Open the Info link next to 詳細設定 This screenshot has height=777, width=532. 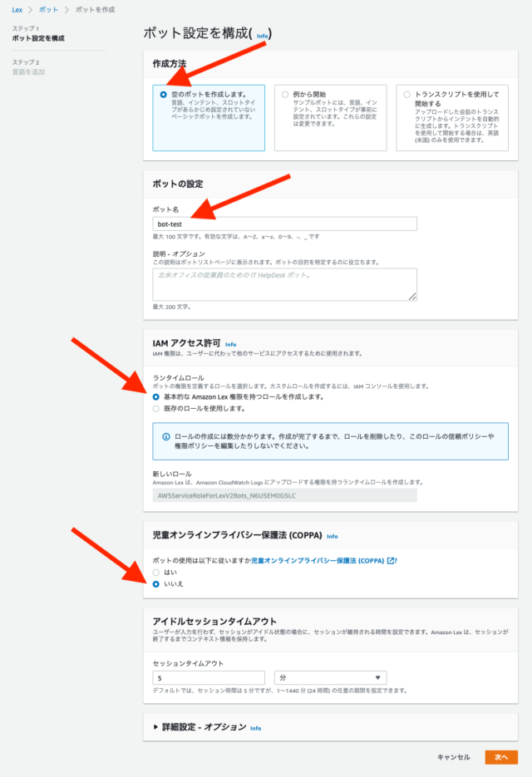click(255, 728)
